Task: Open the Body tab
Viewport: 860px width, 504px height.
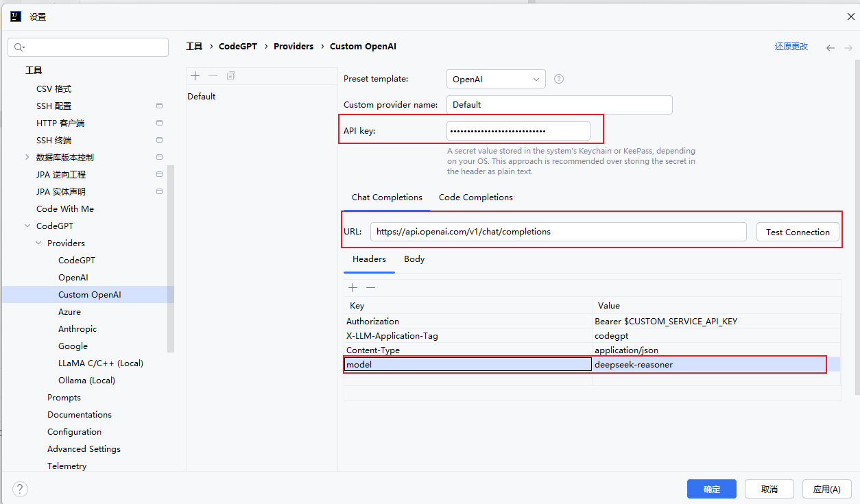Action: point(414,259)
